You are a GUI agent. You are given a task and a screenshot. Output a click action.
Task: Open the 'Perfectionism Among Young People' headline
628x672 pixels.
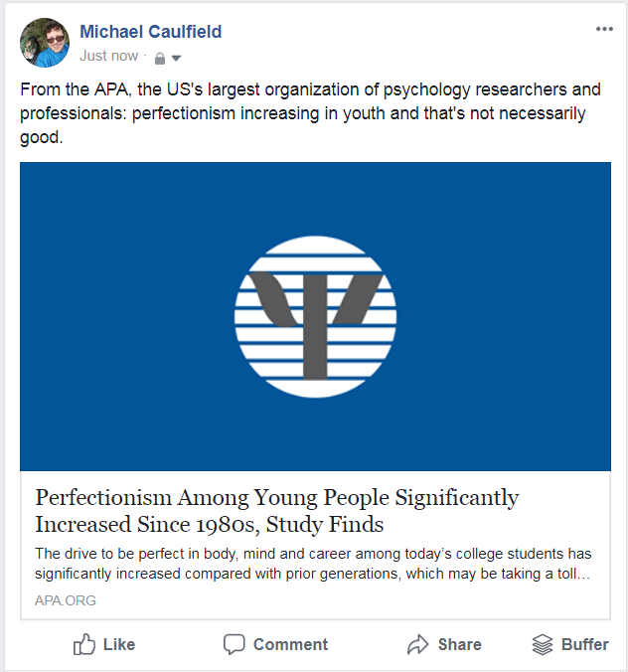(x=276, y=510)
